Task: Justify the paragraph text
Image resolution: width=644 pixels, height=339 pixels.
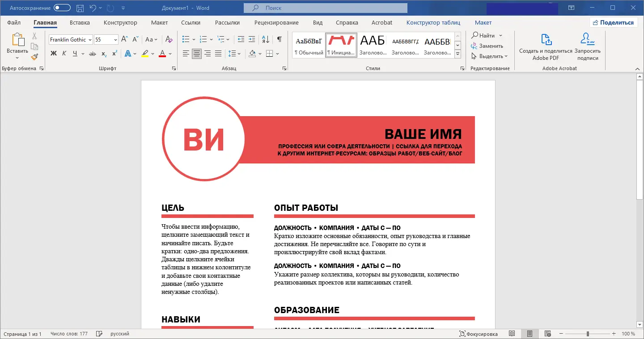Action: 218,54
